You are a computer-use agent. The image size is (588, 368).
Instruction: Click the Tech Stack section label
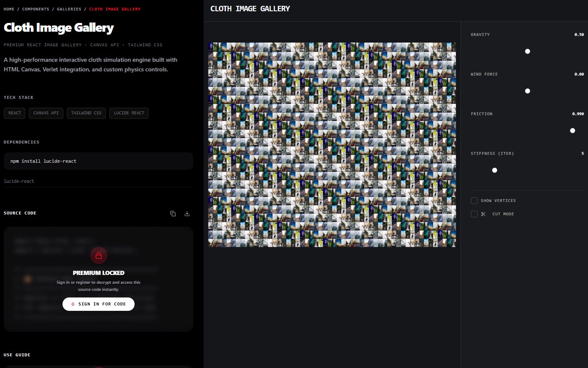pyautogui.click(x=18, y=98)
